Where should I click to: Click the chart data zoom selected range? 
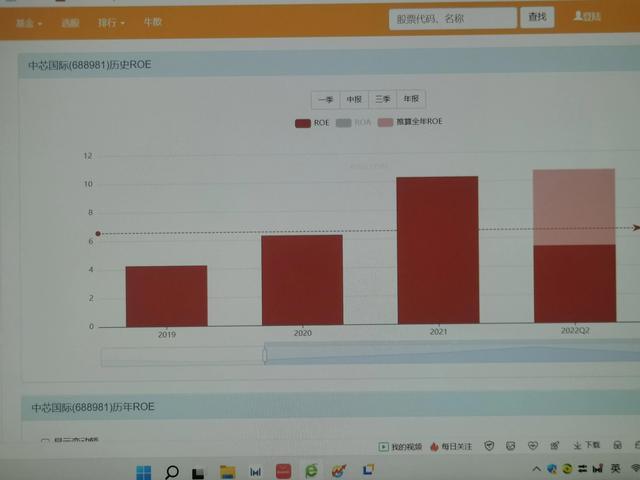452,352
